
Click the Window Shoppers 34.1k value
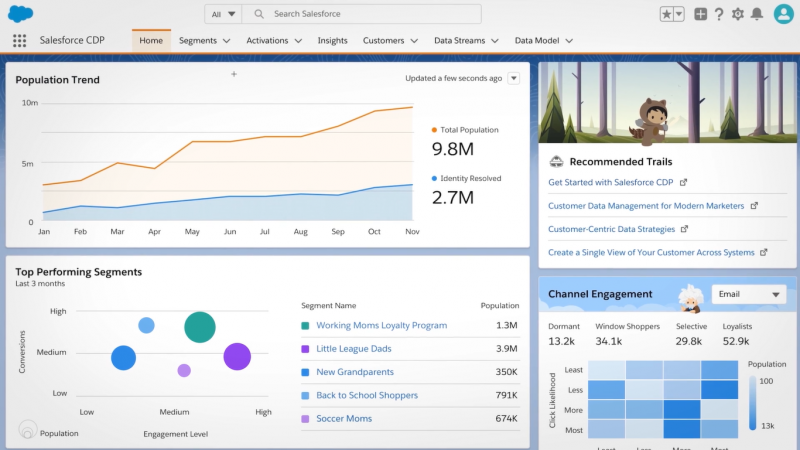click(609, 341)
